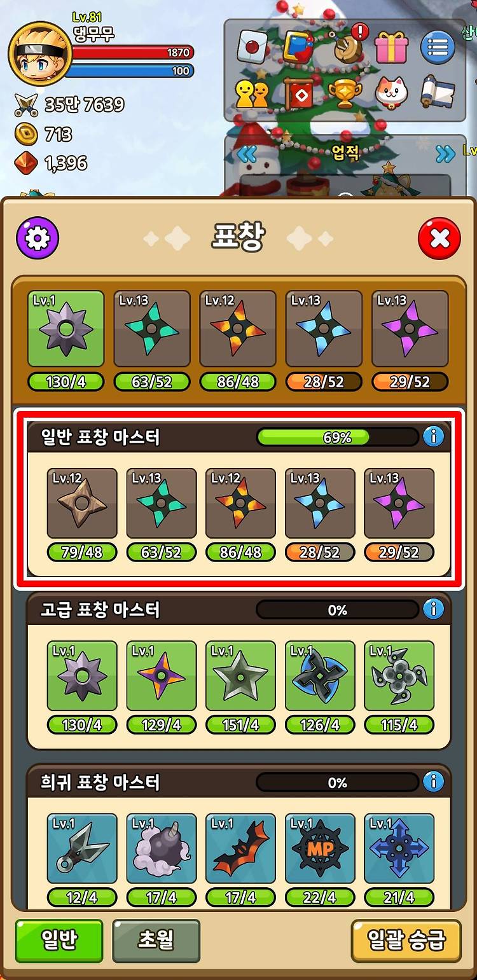Open the blue list menu icon
Image resolution: width=477 pixels, height=980 pixels.
438,47
